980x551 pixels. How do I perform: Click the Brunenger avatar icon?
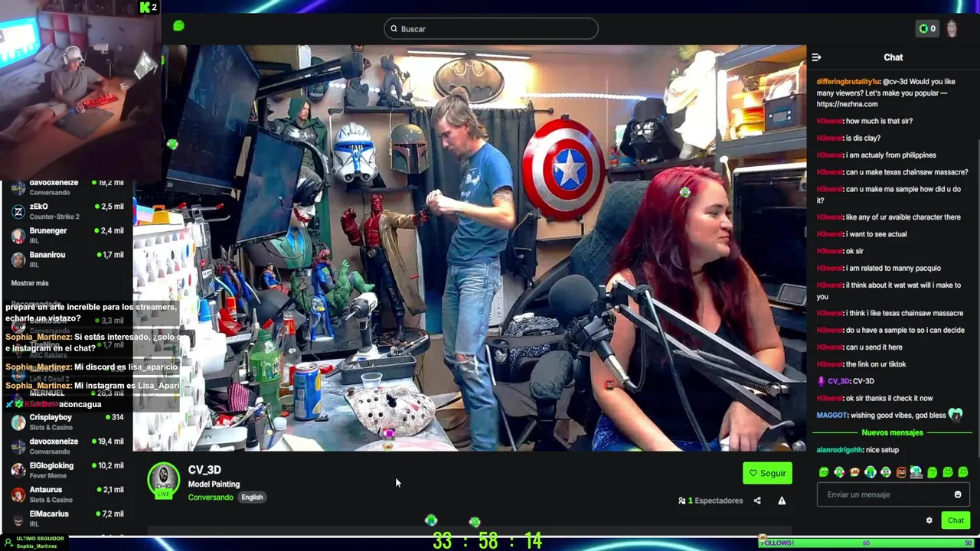coord(18,236)
